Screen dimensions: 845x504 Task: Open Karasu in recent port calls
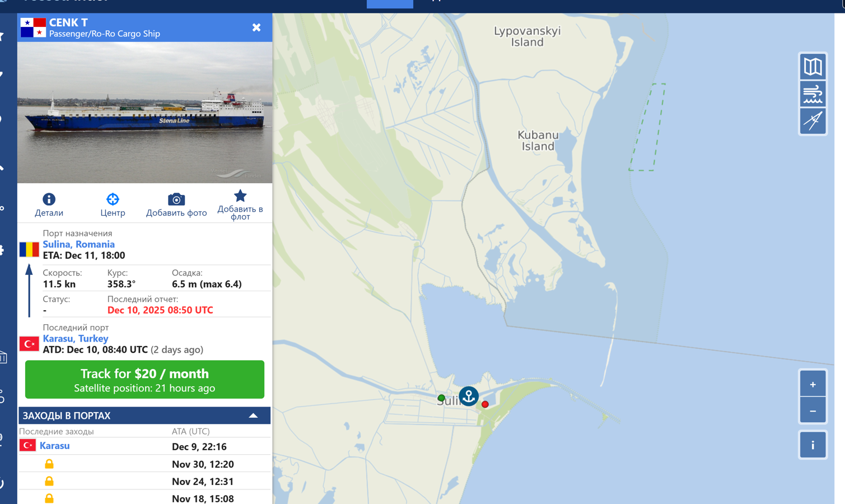(54, 446)
